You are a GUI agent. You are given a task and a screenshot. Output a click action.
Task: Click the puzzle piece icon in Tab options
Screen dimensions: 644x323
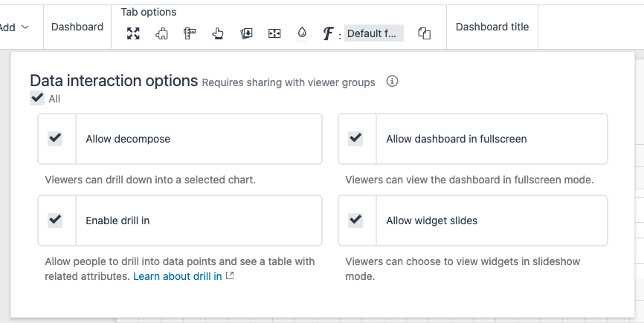(x=161, y=33)
